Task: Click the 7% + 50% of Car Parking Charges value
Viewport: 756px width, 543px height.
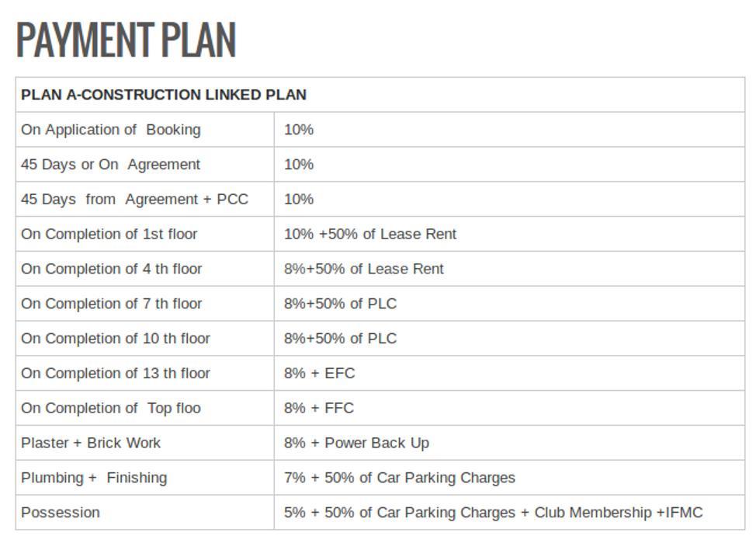Action: tap(400, 478)
